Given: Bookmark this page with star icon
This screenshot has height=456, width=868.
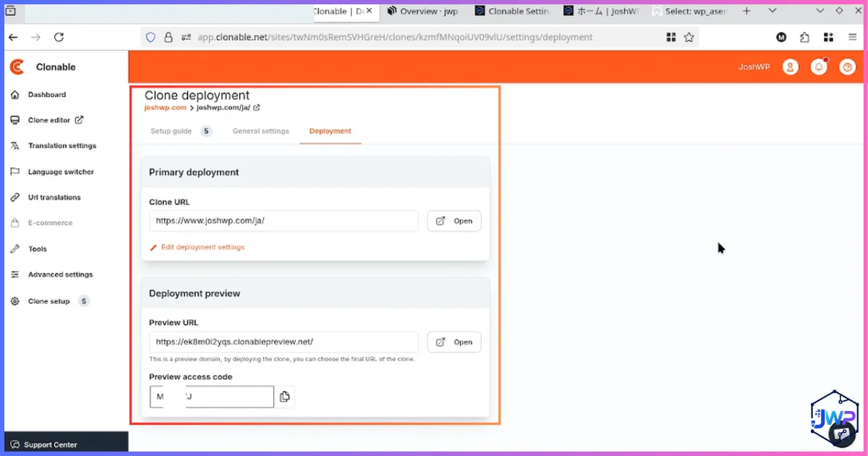Looking at the screenshot, I should (x=689, y=37).
